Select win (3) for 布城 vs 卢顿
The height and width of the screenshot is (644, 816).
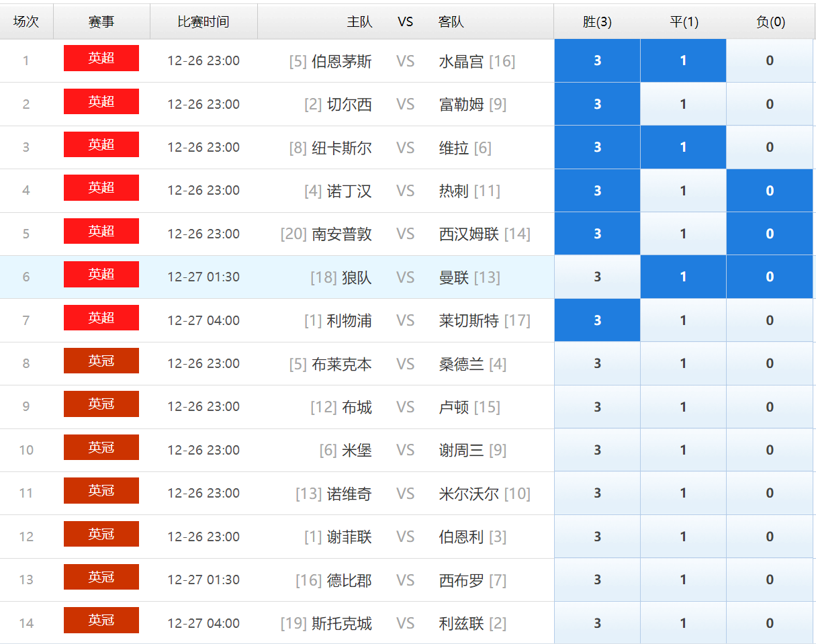(x=597, y=407)
